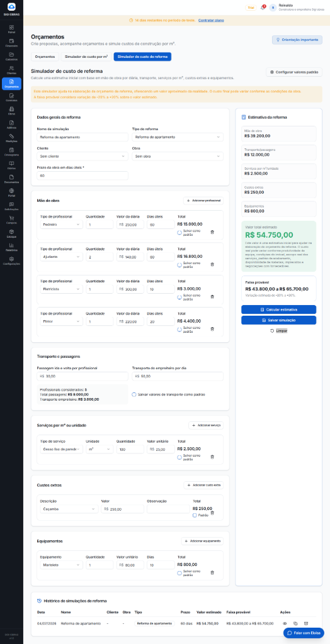Open Medições in the sidebar
The height and width of the screenshot is (644, 330).
pos(11,138)
